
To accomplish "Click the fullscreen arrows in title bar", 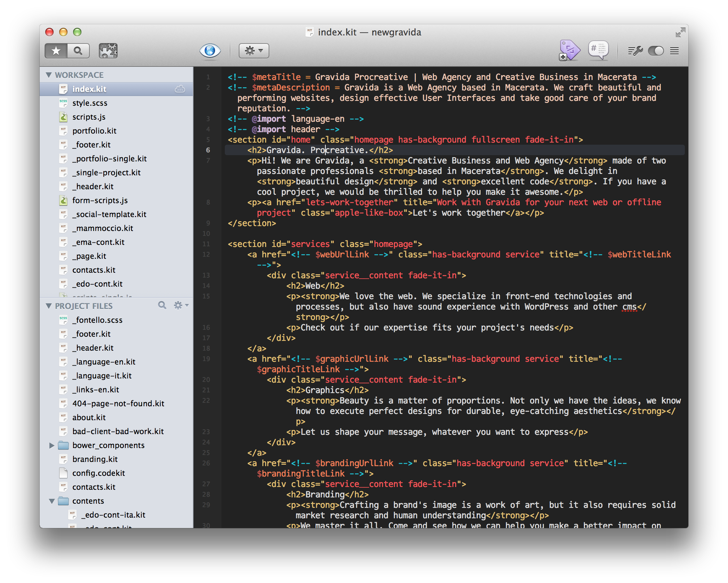I will [680, 33].
